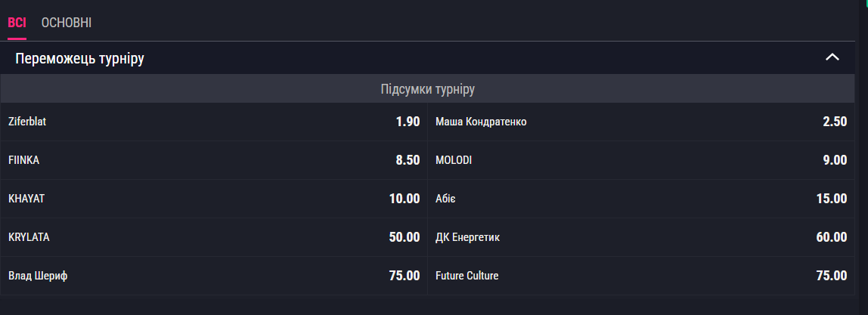The width and height of the screenshot is (868, 315).
Task: Open the ОСНОВНІ tab
Action: tap(67, 23)
